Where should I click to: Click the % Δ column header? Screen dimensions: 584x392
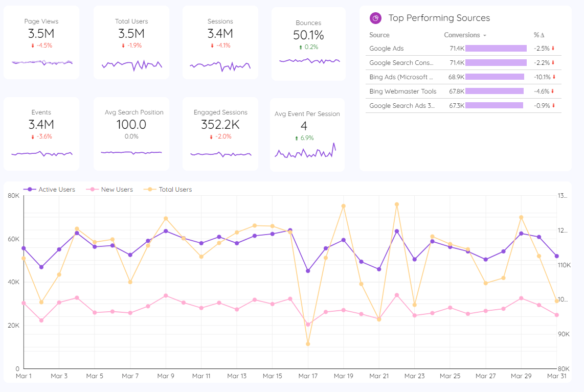tap(539, 35)
